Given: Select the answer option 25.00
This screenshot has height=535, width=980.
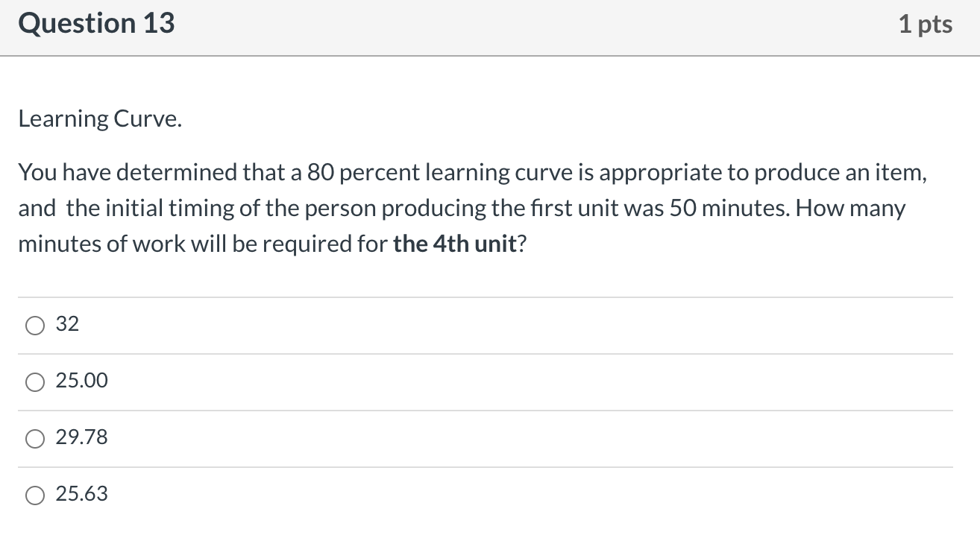Looking at the screenshot, I should click(x=34, y=382).
